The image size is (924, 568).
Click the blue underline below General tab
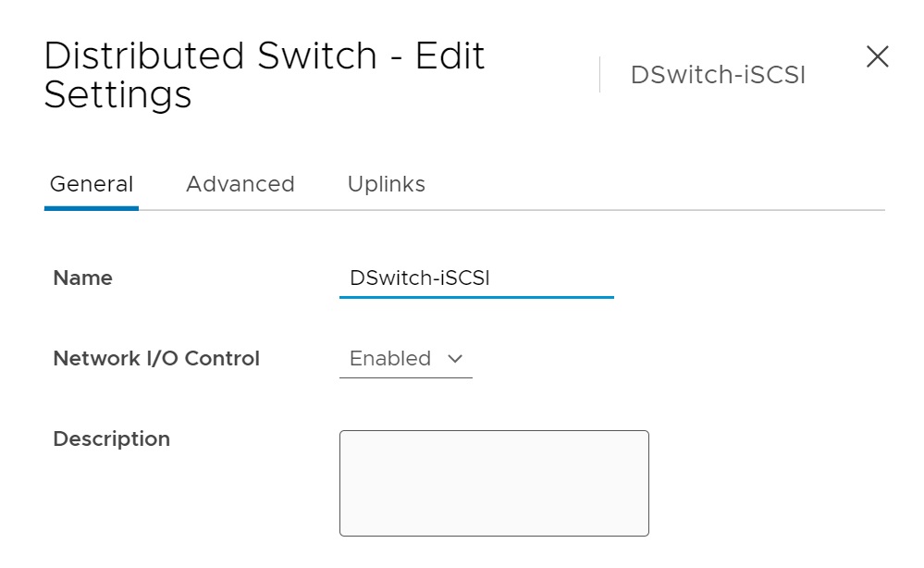tap(92, 208)
